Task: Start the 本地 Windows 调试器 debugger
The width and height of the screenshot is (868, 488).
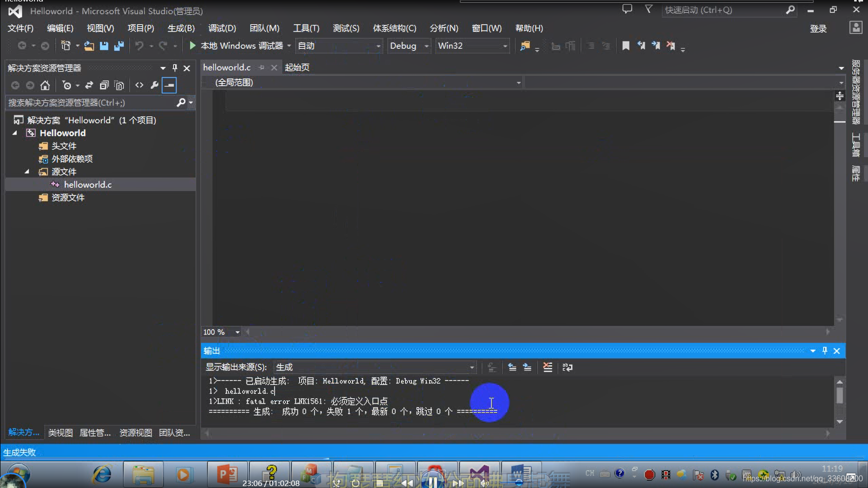Action: pyautogui.click(x=237, y=46)
